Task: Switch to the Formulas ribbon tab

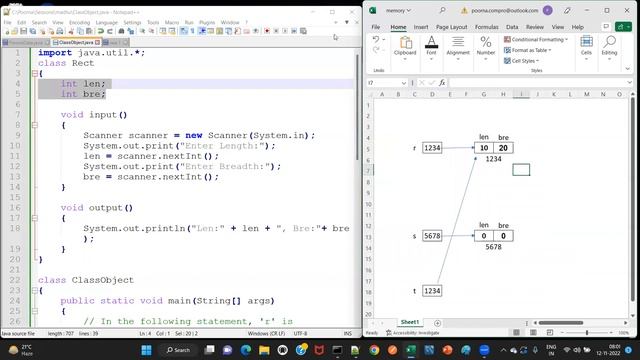Action: pos(487,27)
